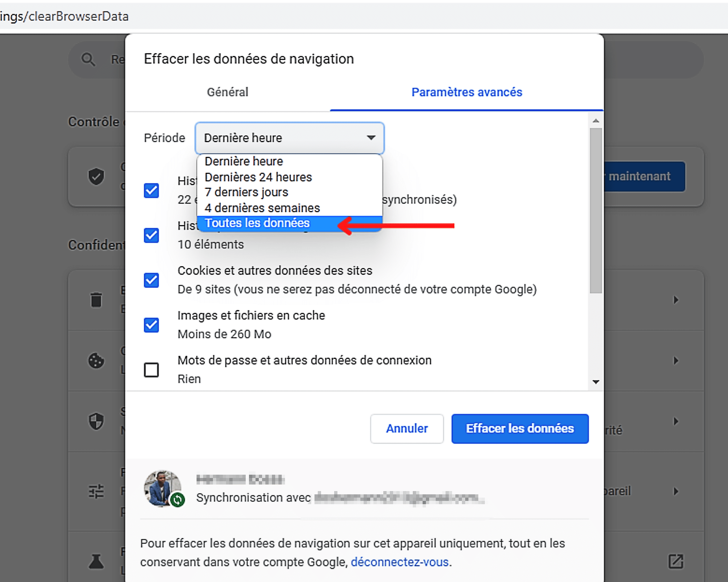Click the blue maintenant button behind dialog
Viewport: 728px width, 582px height.
(x=644, y=176)
